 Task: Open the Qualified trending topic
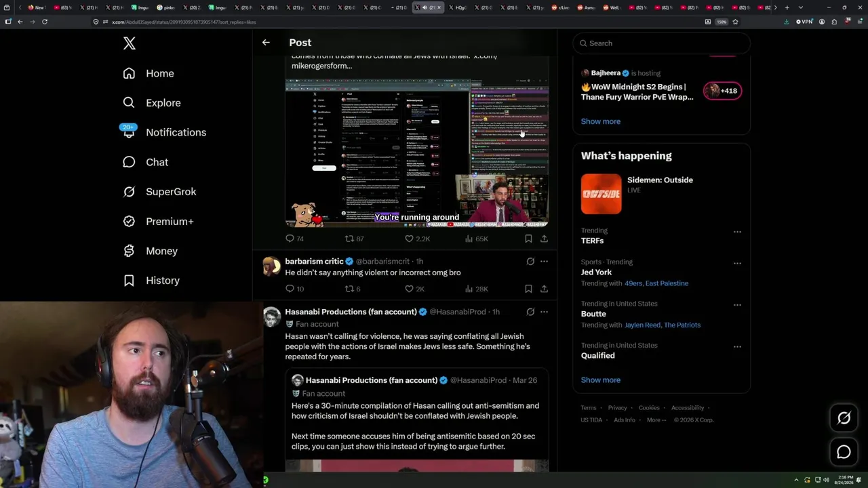[598, 356]
